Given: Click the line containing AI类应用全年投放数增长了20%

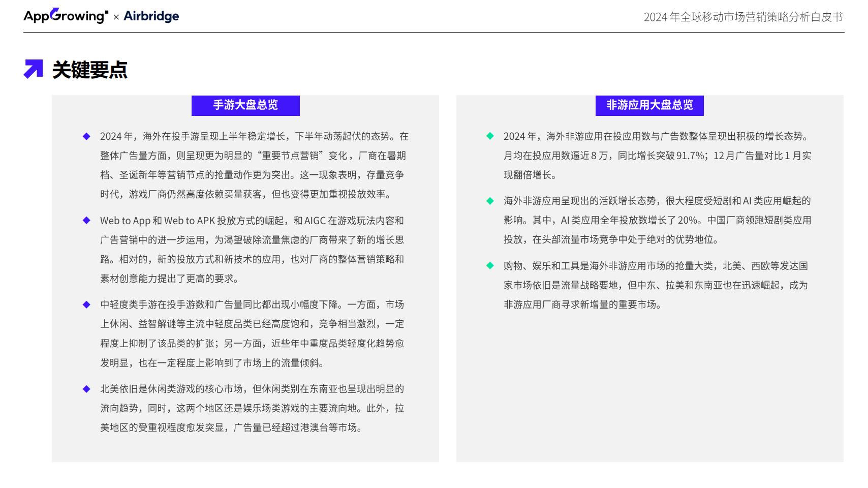Looking at the screenshot, I should (658, 220).
